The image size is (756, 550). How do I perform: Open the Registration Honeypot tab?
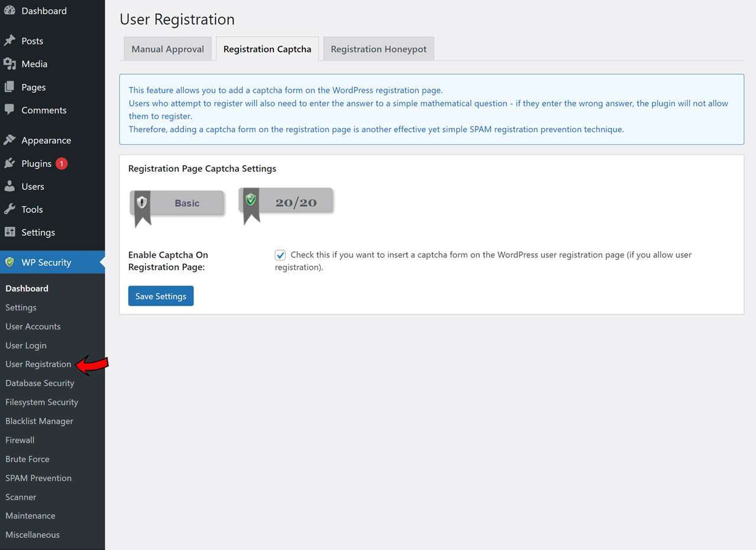point(379,49)
